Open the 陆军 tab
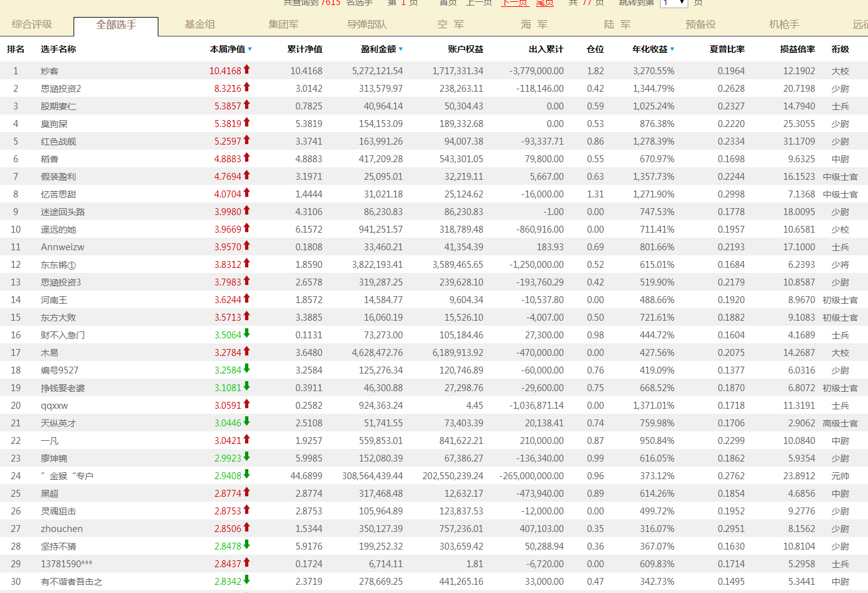The width and height of the screenshot is (868, 593). point(617,25)
